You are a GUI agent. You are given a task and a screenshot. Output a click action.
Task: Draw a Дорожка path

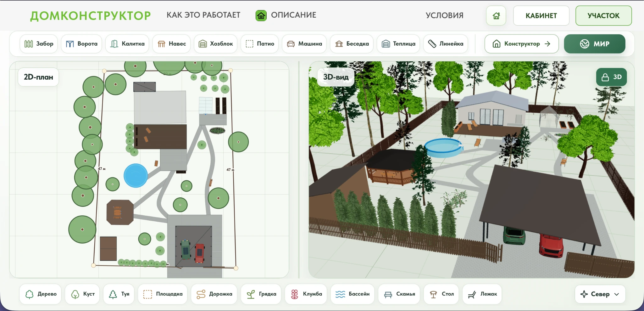point(214,294)
